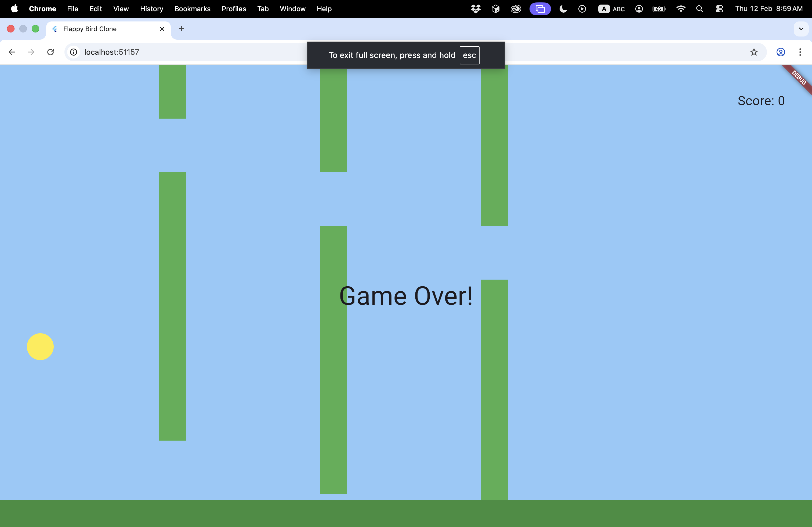Open Chrome three-dot menu

click(x=800, y=52)
